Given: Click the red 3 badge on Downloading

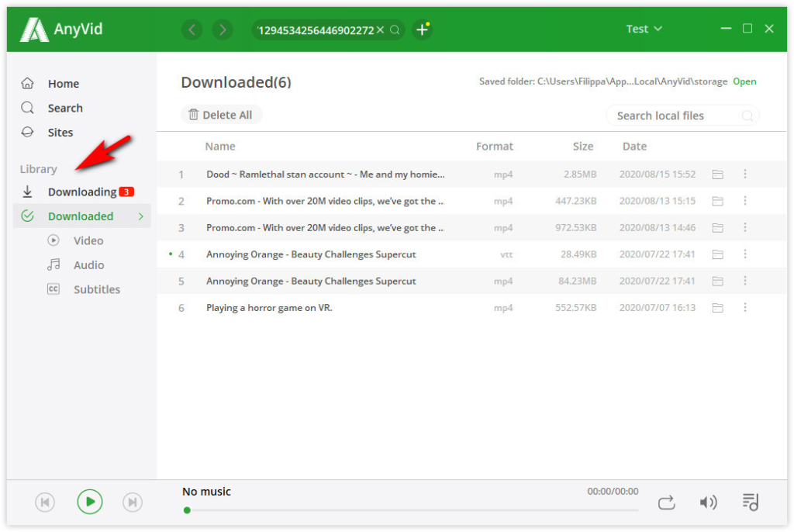Looking at the screenshot, I should pyautogui.click(x=126, y=192).
